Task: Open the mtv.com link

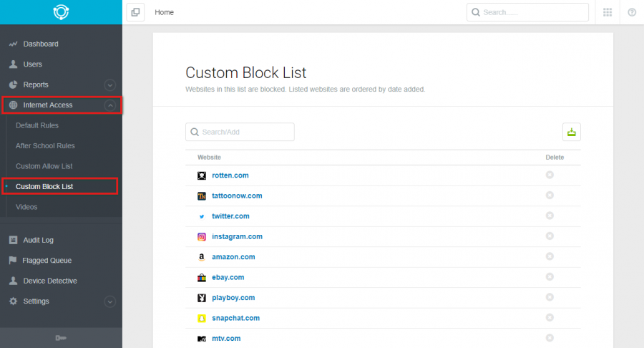Action: (x=226, y=339)
